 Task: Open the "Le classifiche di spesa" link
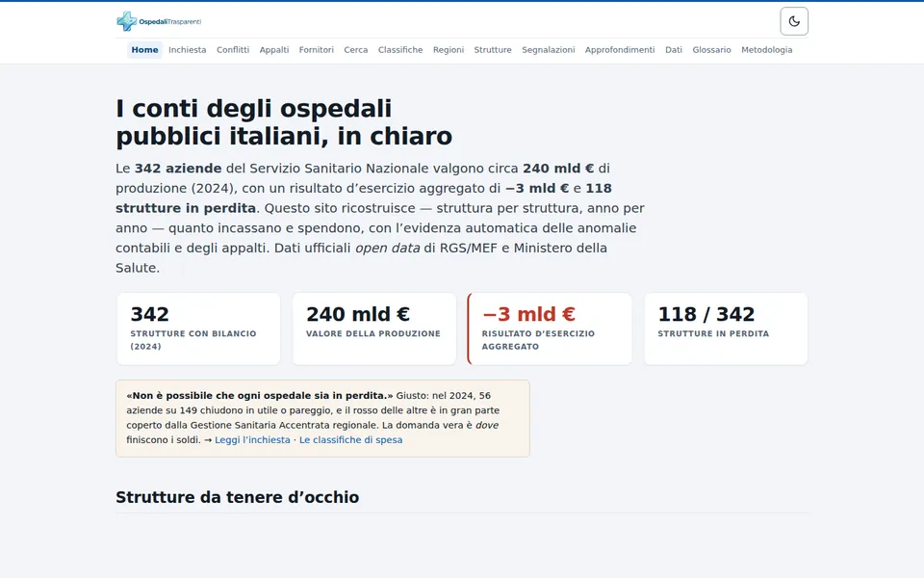click(350, 440)
